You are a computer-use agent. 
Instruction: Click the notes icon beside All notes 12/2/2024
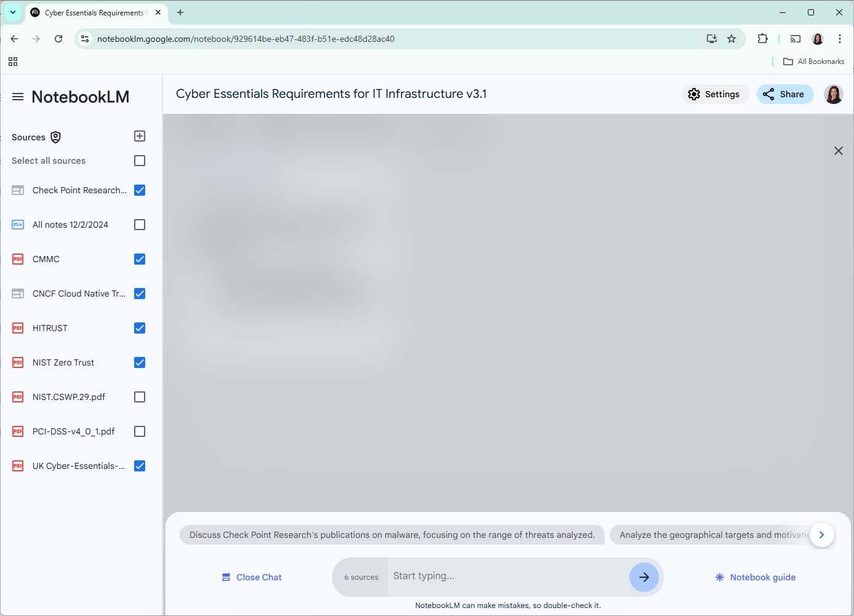pos(17,225)
